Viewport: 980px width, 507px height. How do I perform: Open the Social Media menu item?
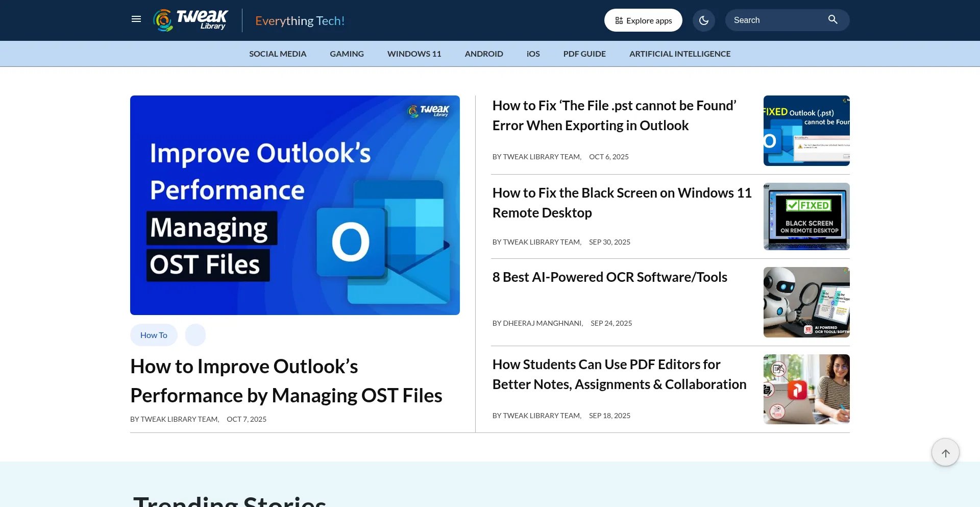[x=278, y=54]
